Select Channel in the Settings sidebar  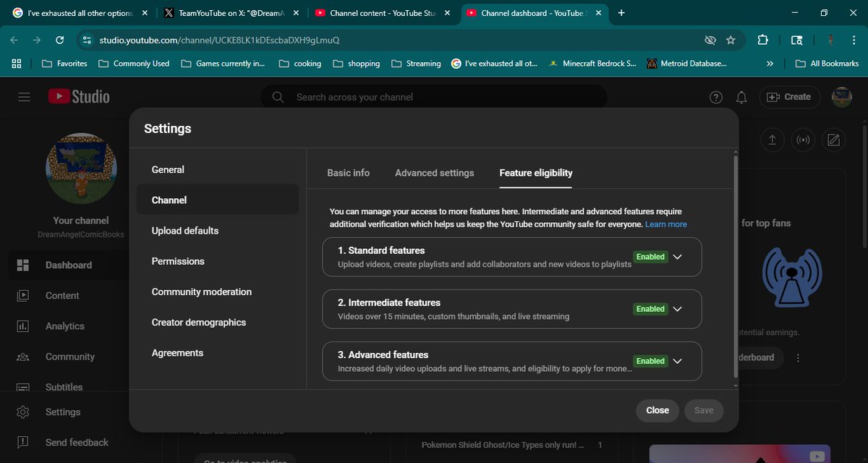click(217, 200)
